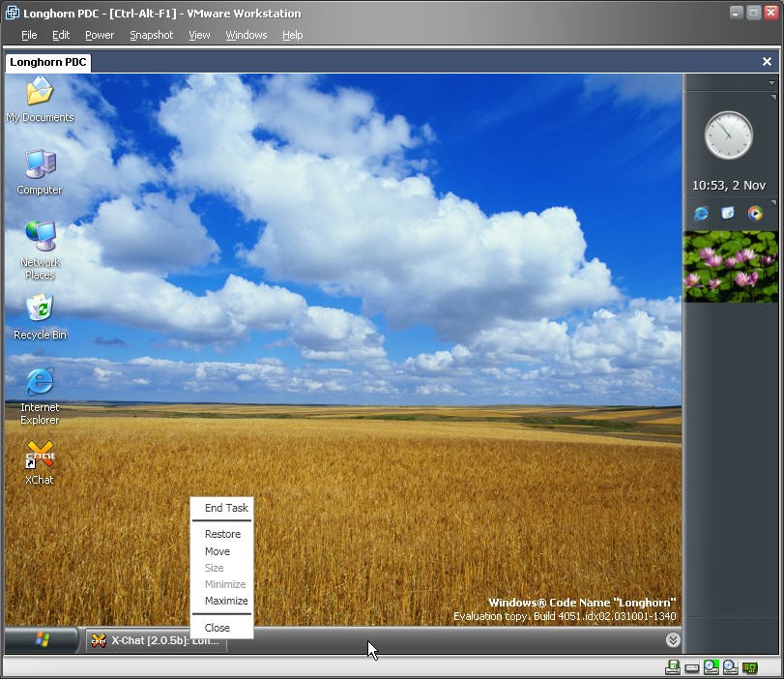Screen dimensions: 784x679
Task: Launch Windows Media Player from the sidebar
Action: pos(755,213)
